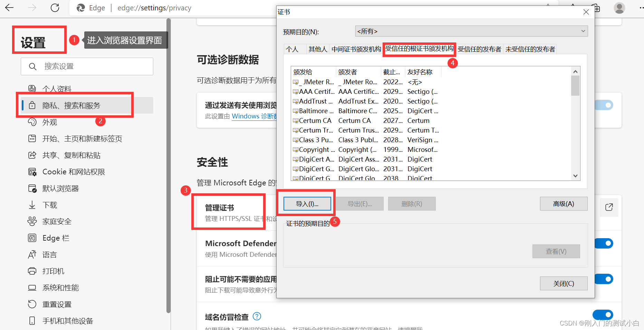Toggle the 阻止可能不需要的应用 switch
The width and height of the screenshot is (644, 330).
tap(604, 279)
